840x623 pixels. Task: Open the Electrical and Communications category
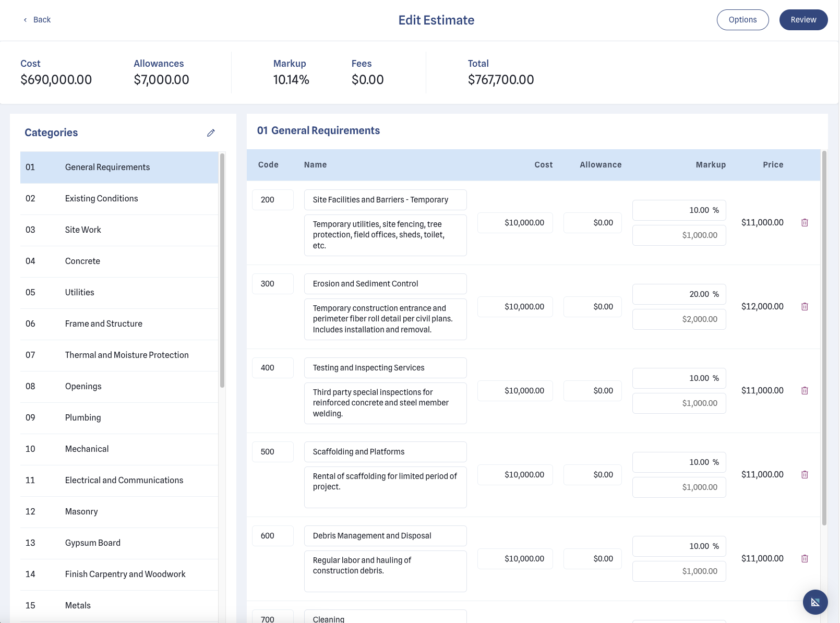124,480
